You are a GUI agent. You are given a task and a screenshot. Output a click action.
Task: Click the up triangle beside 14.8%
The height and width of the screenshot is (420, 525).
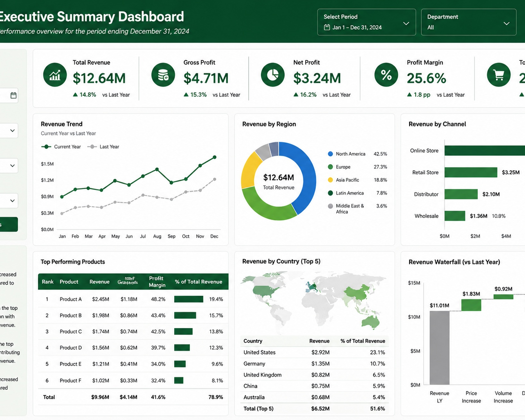(75, 95)
